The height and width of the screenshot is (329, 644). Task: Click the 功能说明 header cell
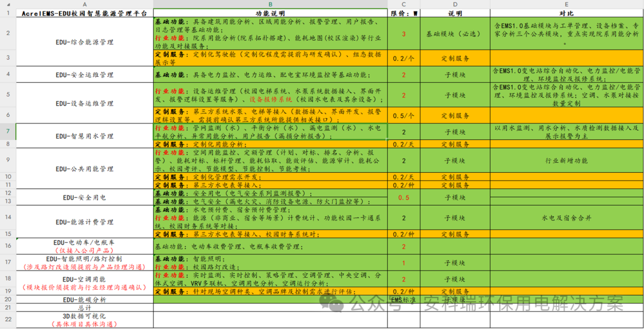[x=270, y=13]
